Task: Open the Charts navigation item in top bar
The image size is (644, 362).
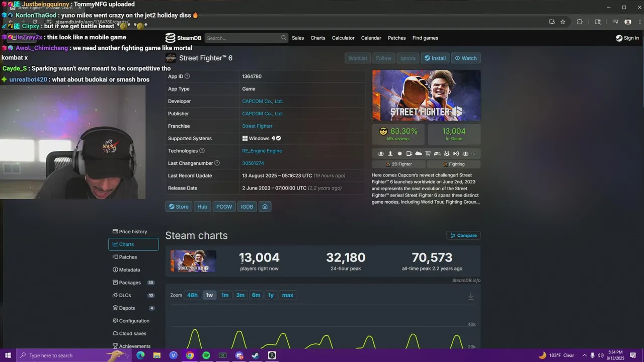Action: 318,38
